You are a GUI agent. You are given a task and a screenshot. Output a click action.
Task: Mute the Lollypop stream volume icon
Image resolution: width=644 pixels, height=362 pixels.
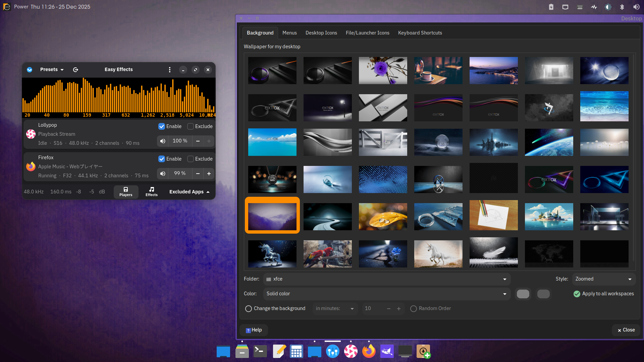[x=163, y=141]
